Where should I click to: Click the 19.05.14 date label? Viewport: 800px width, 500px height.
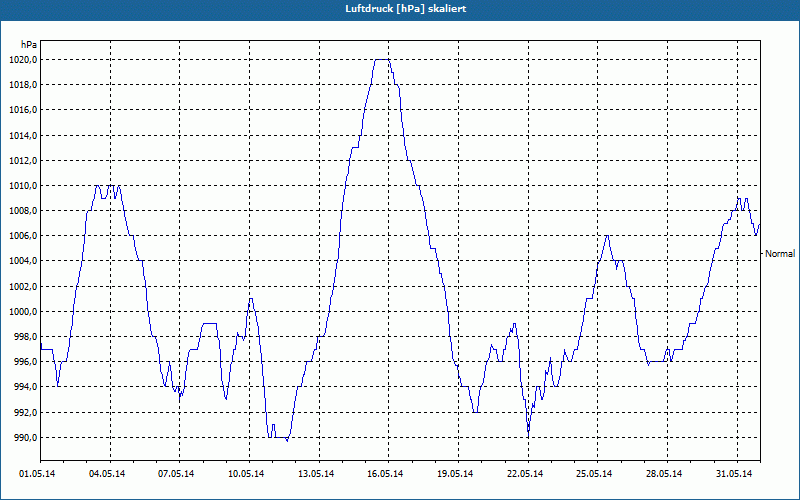(455, 474)
